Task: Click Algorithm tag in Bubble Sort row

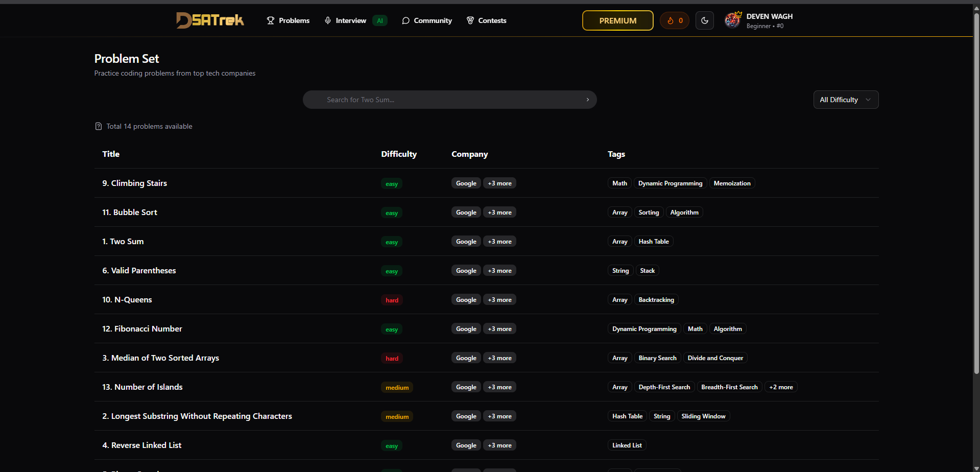Action: coord(684,212)
